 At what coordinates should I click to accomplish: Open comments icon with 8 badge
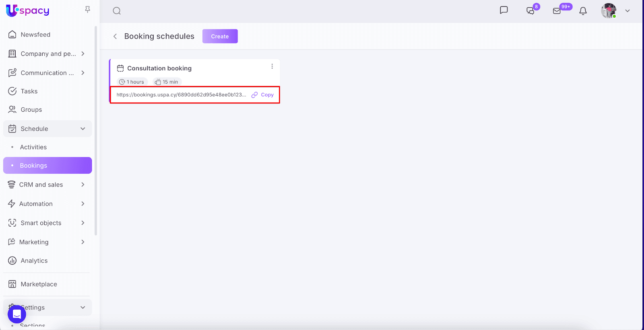(530, 11)
